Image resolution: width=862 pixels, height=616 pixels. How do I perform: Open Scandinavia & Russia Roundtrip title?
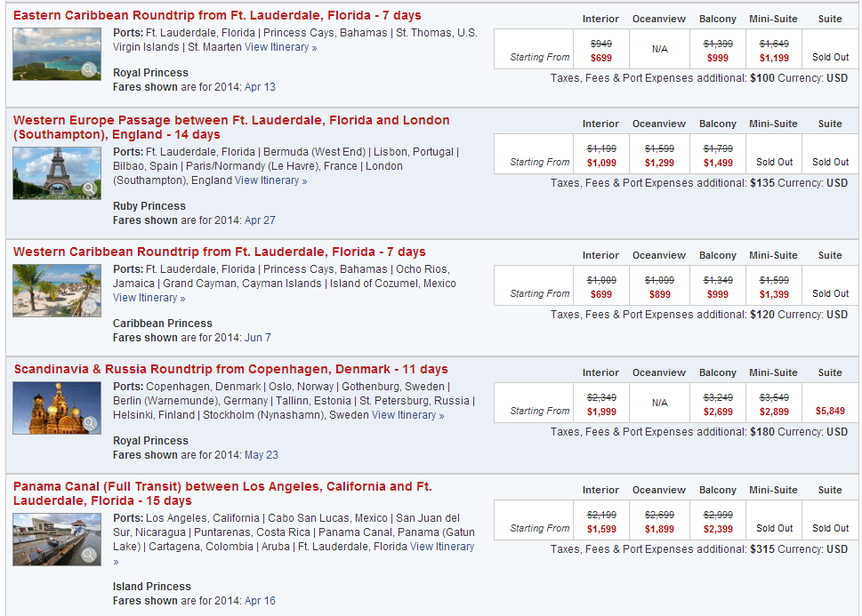[x=231, y=369]
